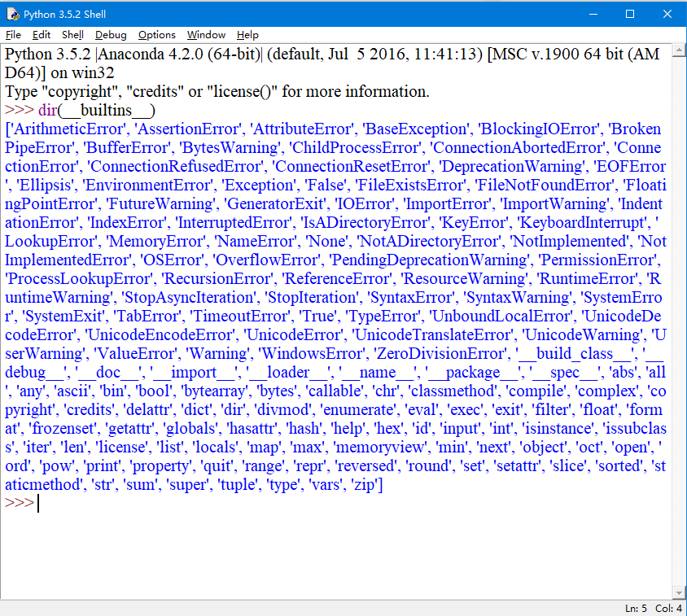Maximize the Python Shell window
This screenshot has width=687, height=616.
(630, 14)
